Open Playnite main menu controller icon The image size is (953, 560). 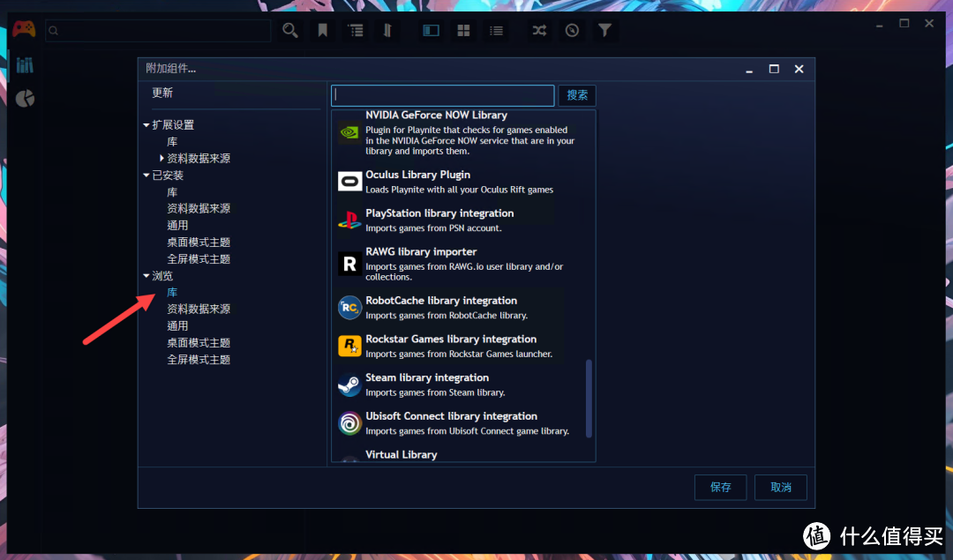click(24, 29)
